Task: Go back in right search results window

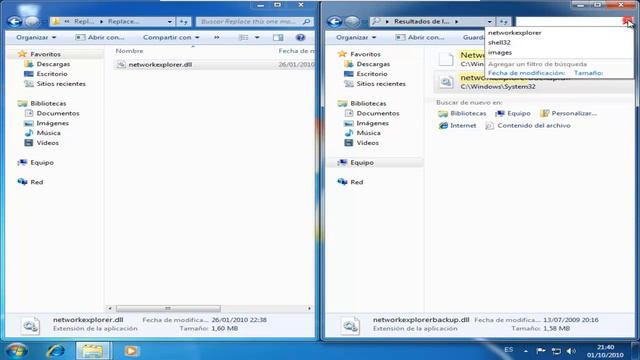Action: (x=334, y=21)
